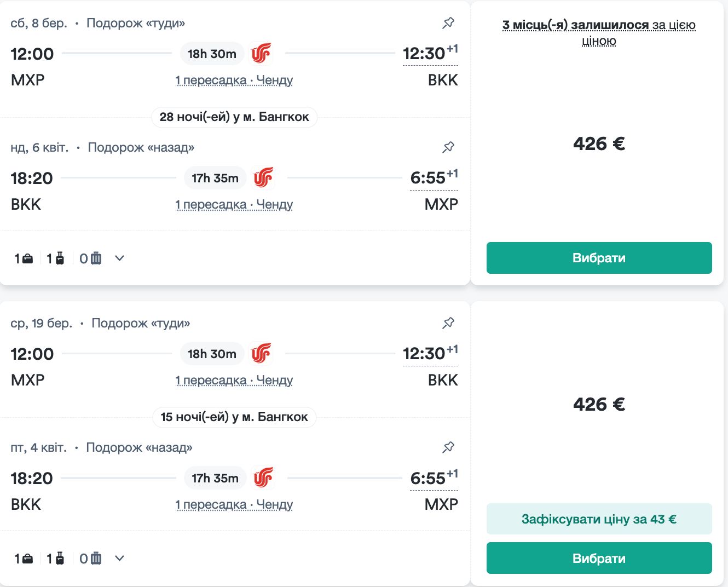This screenshot has width=728, height=587.
Task: Open Chengdu layover details for 8 March flight
Action: coord(234,80)
